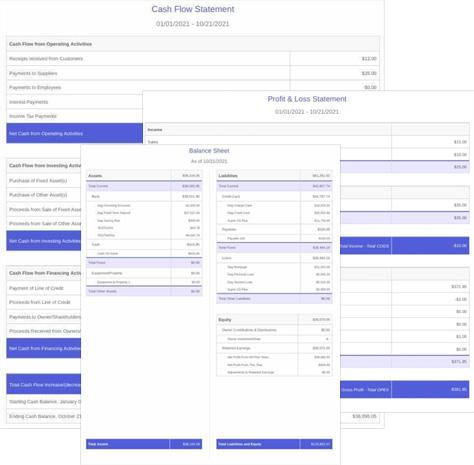Click the Total Liabilities and Equity bar
Image resolution: width=474 pixels, height=465 pixels.
point(274,444)
